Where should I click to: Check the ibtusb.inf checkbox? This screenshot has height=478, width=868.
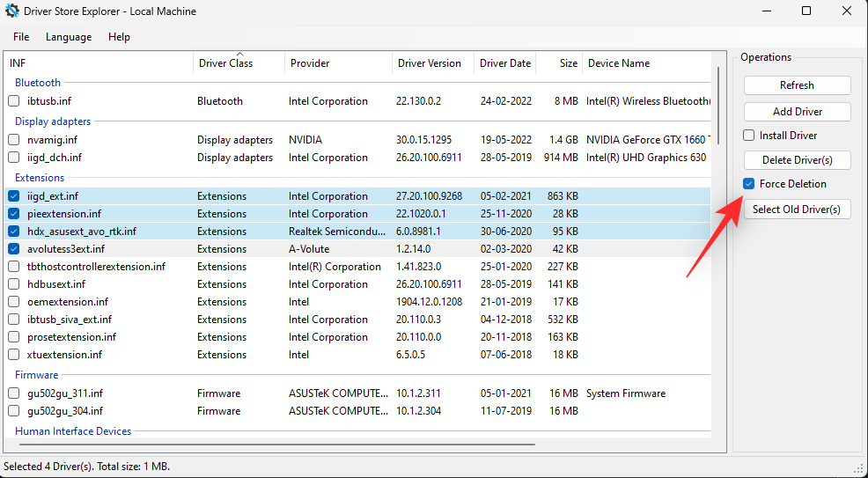[x=14, y=101]
